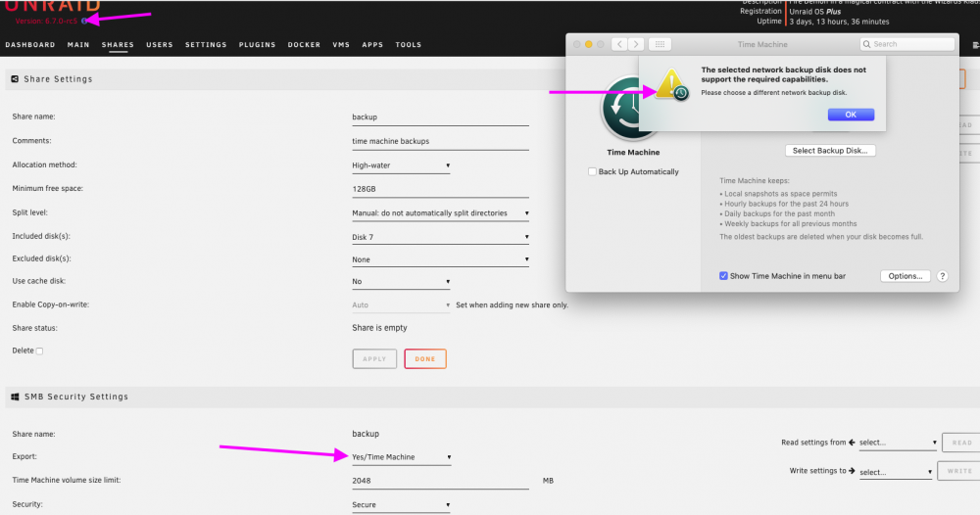Click the Time Machine window title

[762, 44]
